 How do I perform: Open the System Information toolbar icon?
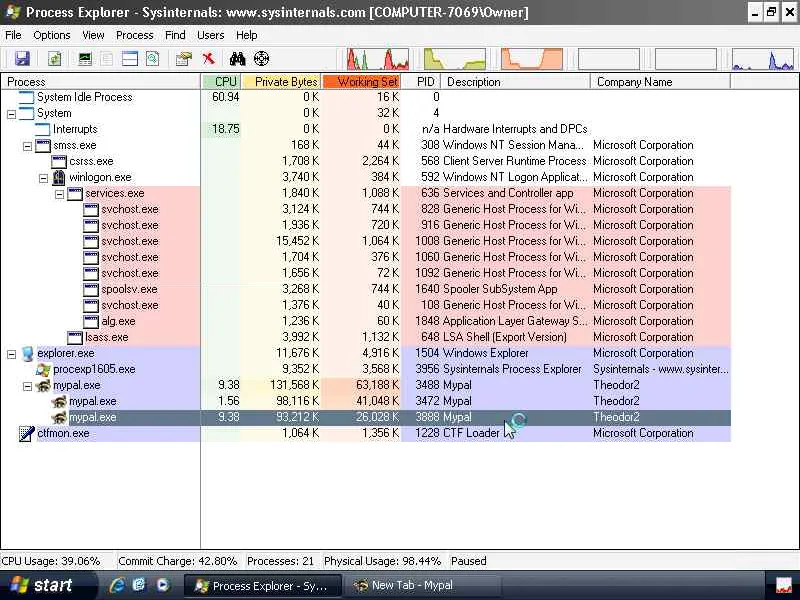tap(85, 59)
